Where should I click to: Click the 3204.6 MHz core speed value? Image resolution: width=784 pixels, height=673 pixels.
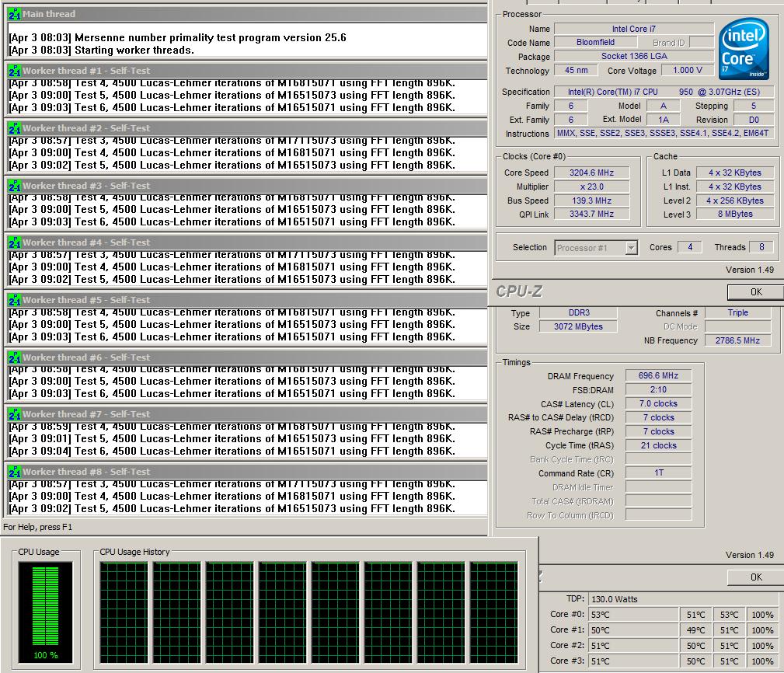591,173
